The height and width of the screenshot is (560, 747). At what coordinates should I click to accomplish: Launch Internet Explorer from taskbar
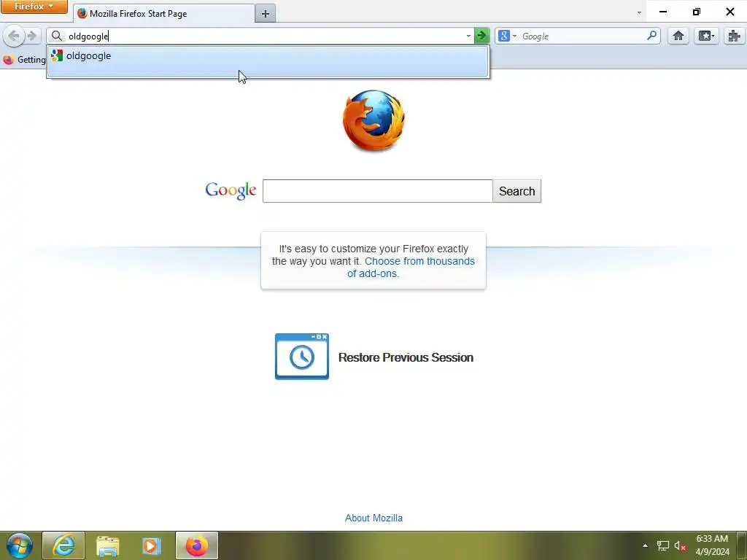pyautogui.click(x=63, y=545)
